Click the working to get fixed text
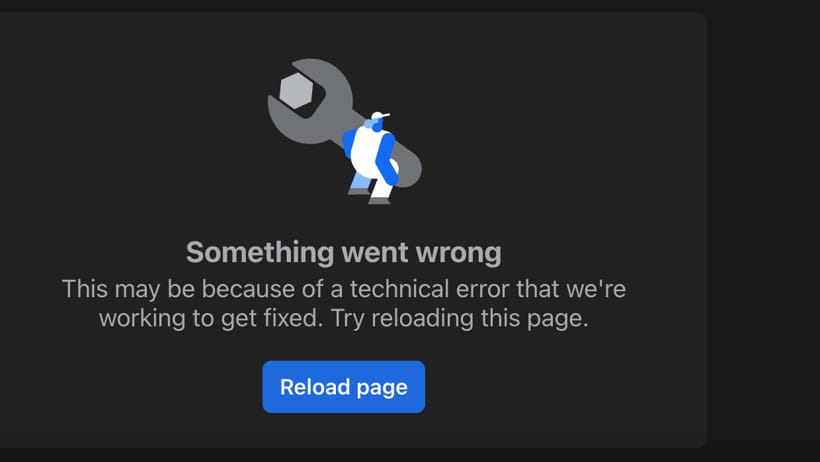820x462 pixels. [x=211, y=319]
